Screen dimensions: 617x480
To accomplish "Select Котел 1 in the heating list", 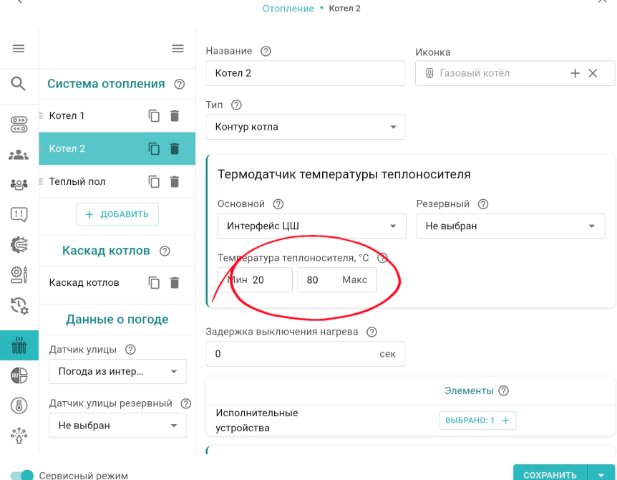I will [x=90, y=116].
